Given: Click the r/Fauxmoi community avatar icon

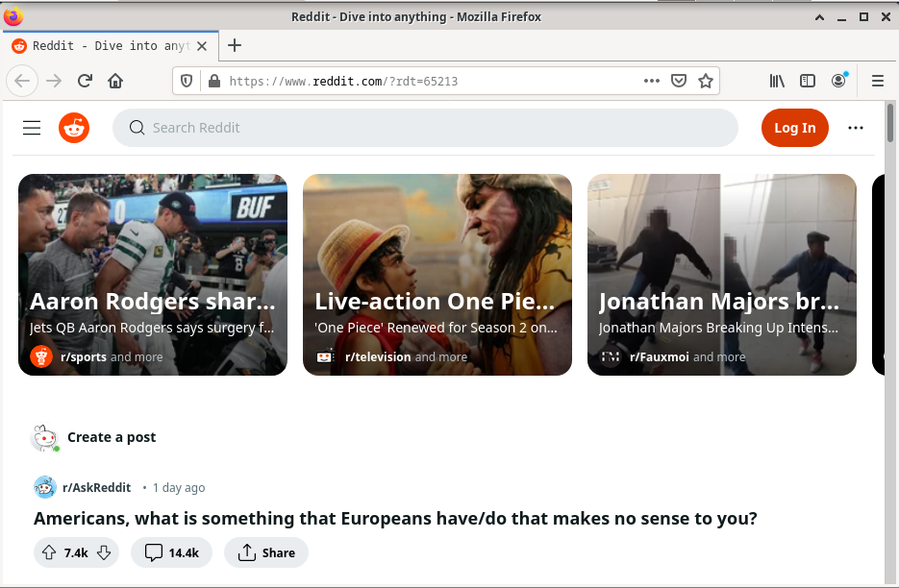Looking at the screenshot, I should (x=610, y=357).
